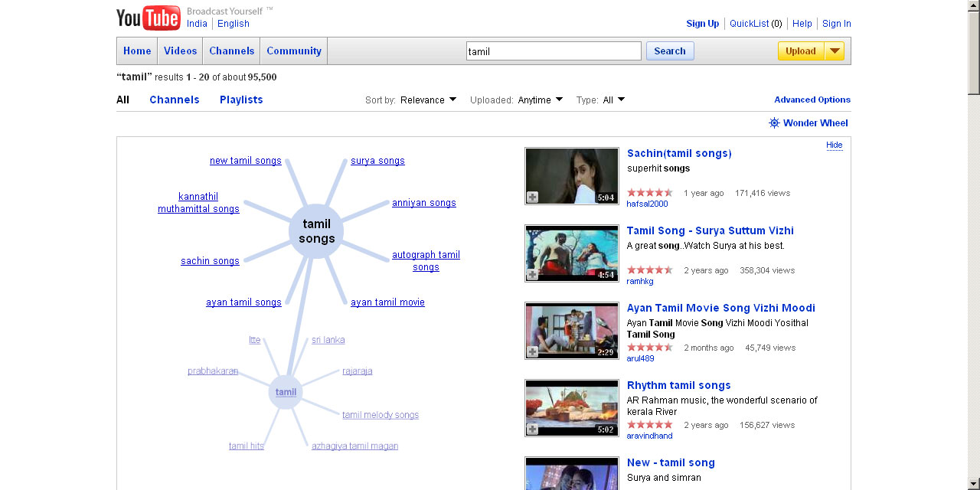Open the Upload dropdown arrow
980x490 pixels.
click(x=835, y=51)
